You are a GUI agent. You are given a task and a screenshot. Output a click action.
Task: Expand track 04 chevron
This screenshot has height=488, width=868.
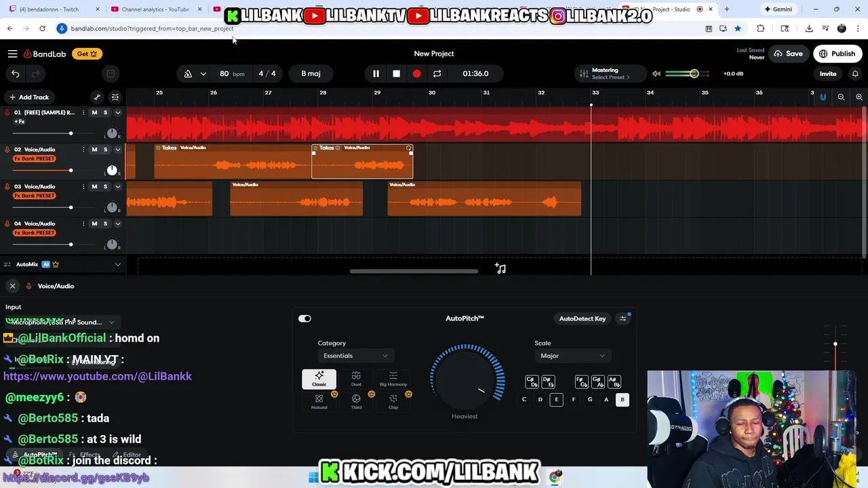click(x=117, y=223)
